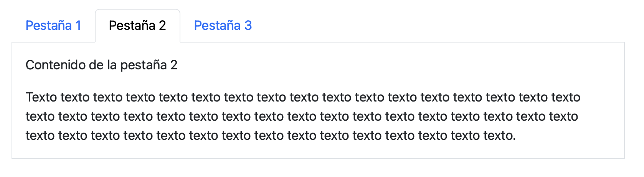This screenshot has width=644, height=177.
Task: Click the number 2 ending the heading
Action: [174, 65]
